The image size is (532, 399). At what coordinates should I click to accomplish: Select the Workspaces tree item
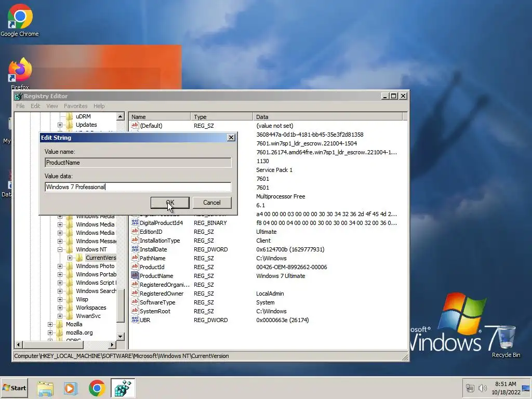click(91, 308)
